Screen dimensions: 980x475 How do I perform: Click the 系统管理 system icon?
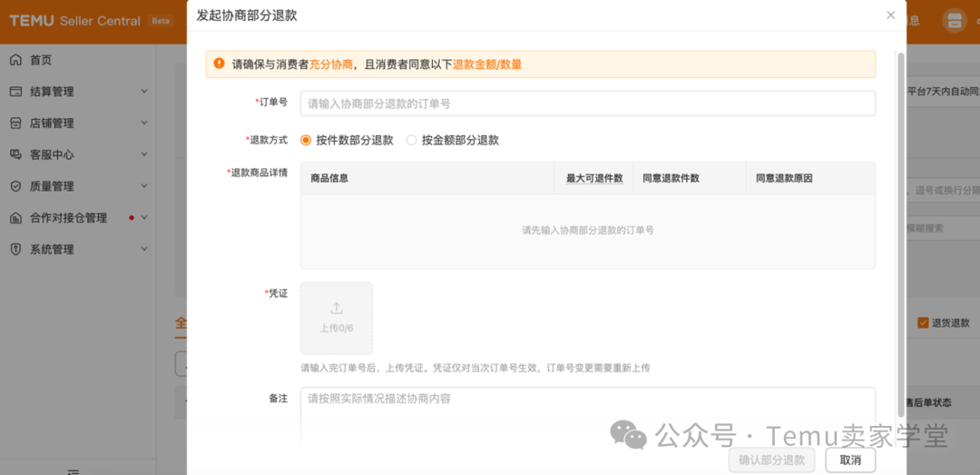coord(15,250)
